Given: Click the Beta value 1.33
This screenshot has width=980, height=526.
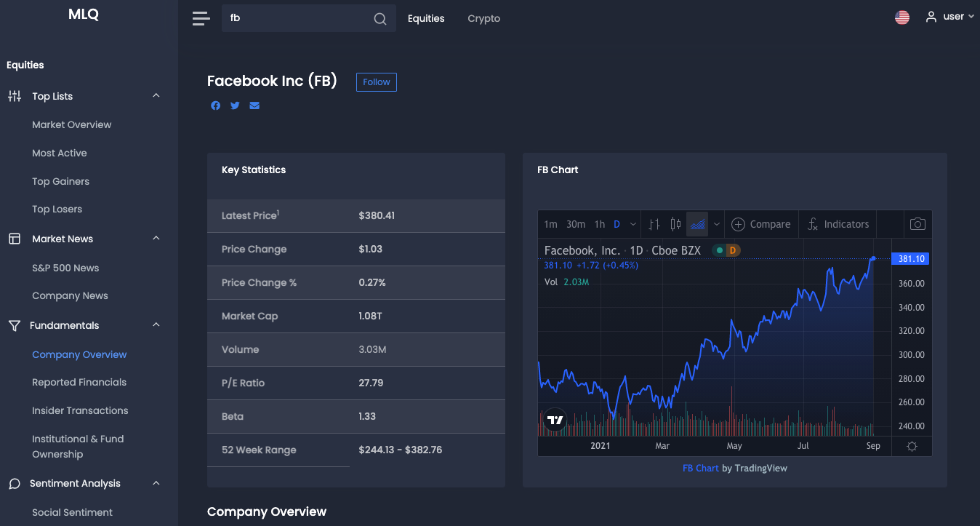Looking at the screenshot, I should [x=368, y=417].
